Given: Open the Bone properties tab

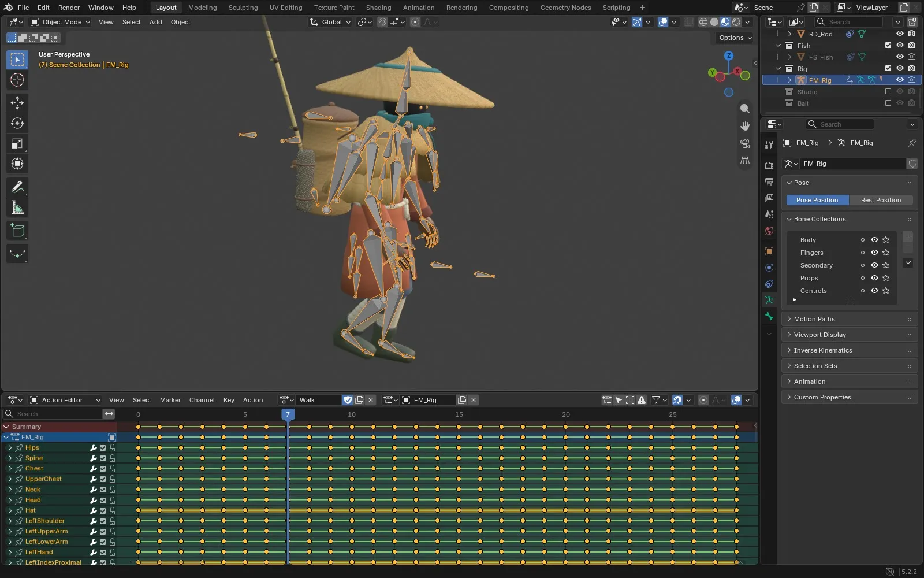Looking at the screenshot, I should (769, 316).
